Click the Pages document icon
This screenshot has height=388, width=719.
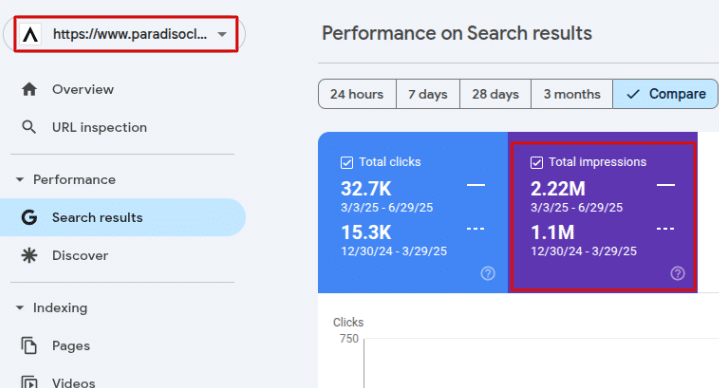29,345
